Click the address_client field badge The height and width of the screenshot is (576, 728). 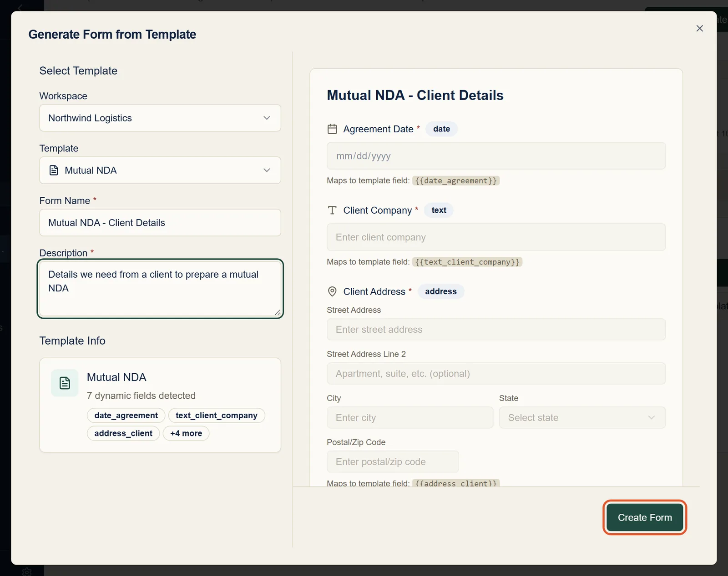click(x=123, y=433)
